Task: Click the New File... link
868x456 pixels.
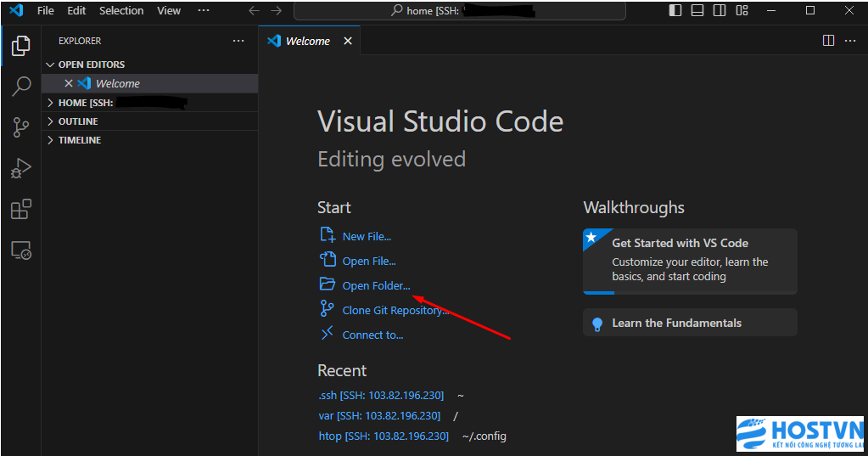Action: tap(367, 237)
